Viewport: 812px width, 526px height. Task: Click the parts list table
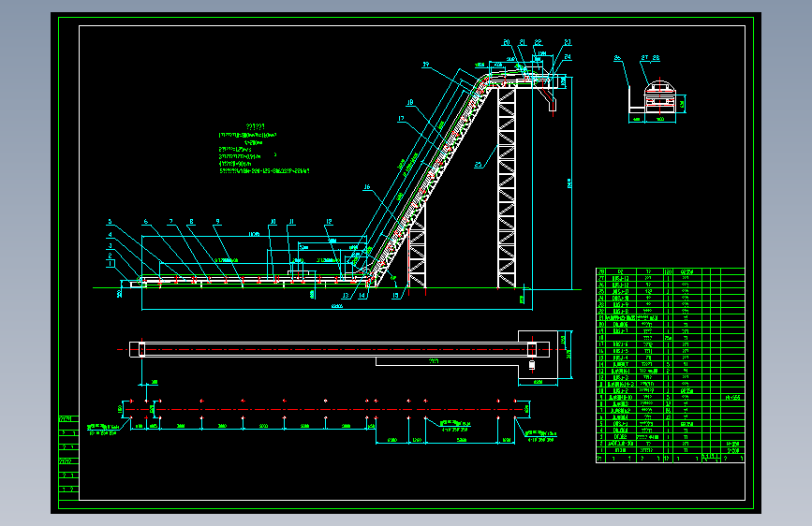(x=670, y=365)
